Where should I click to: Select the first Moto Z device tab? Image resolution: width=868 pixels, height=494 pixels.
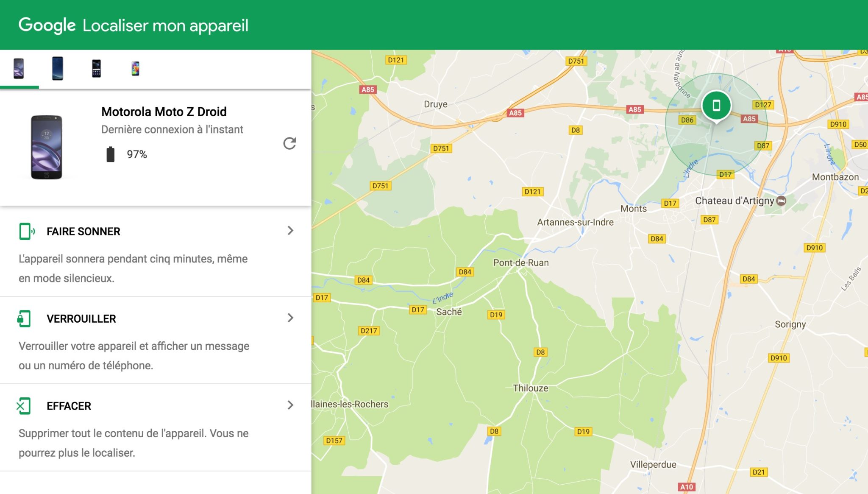pos(19,69)
